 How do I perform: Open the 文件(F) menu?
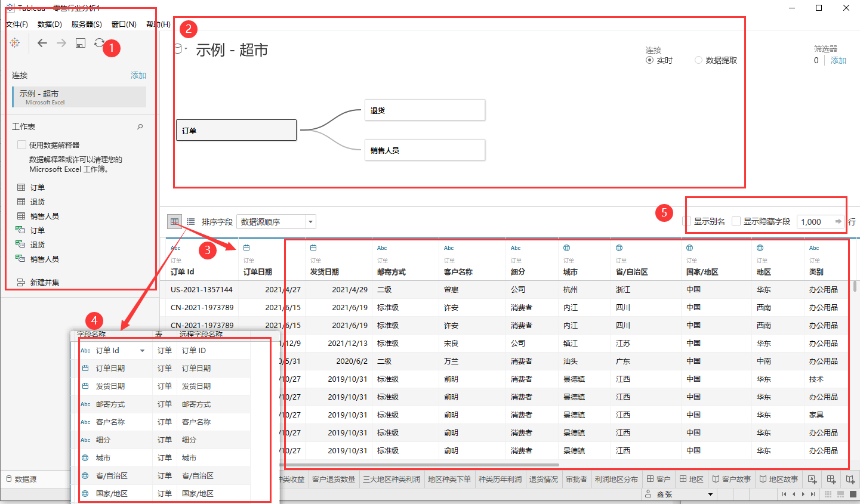(x=17, y=24)
